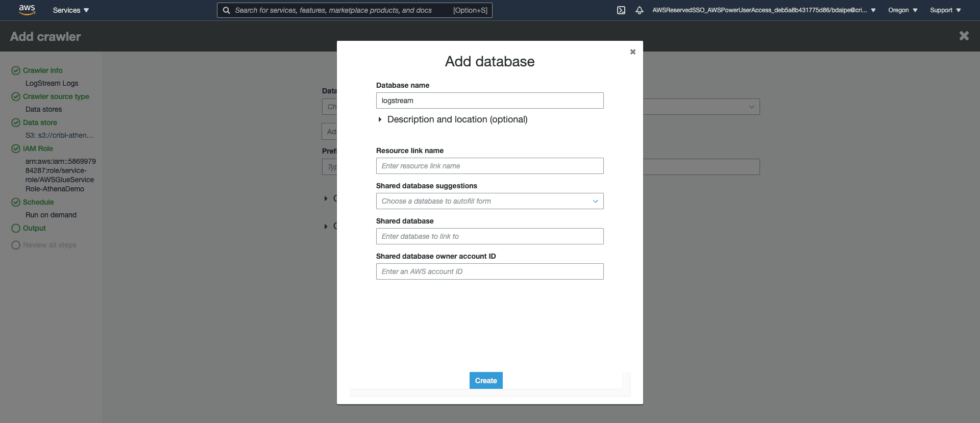Screen dimensions: 980x423
Task: Open the account user dropdown
Action: (764, 10)
